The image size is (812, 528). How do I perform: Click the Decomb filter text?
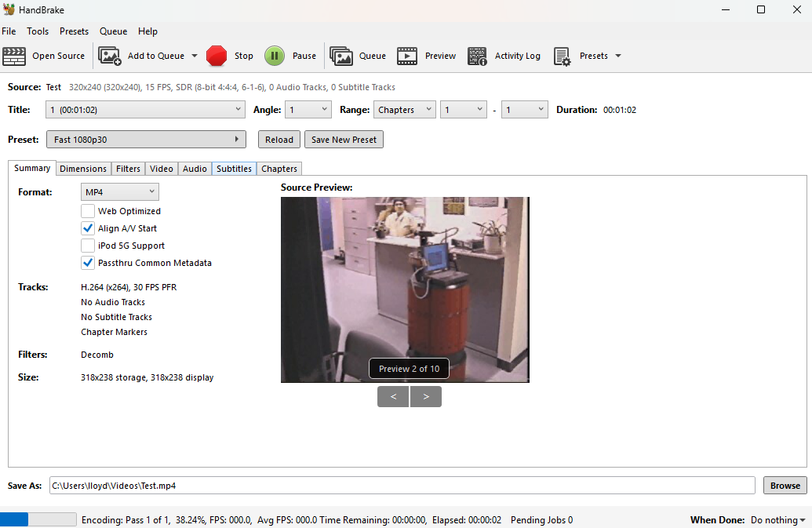pyautogui.click(x=96, y=355)
